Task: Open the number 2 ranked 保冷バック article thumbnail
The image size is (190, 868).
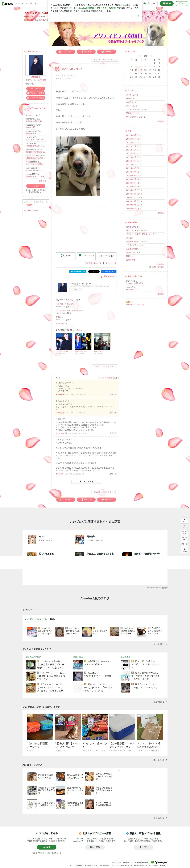Action: pyautogui.click(x=67, y=726)
